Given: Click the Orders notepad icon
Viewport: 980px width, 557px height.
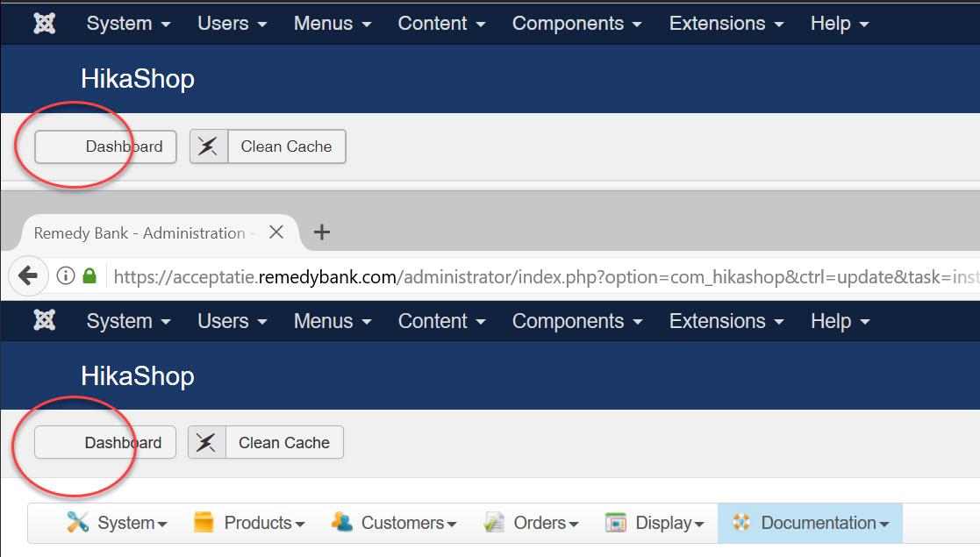Looking at the screenshot, I should (x=494, y=522).
